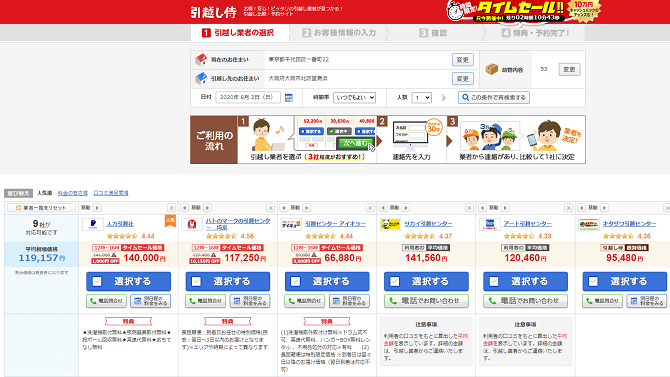670x377 pixels.
Task: Close the 引越センター アイキョー column
Action: [370, 208]
